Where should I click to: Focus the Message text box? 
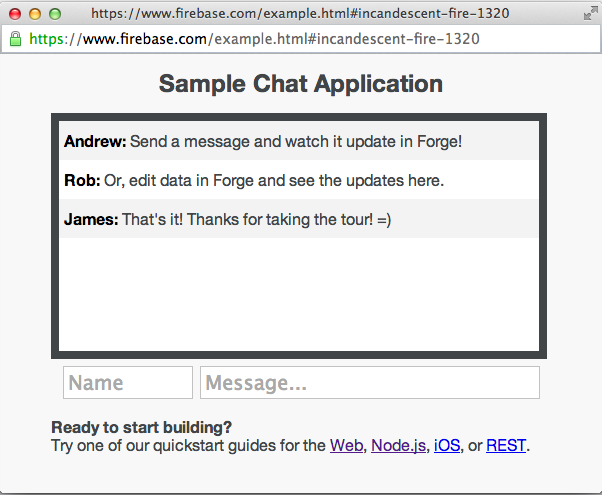[370, 383]
